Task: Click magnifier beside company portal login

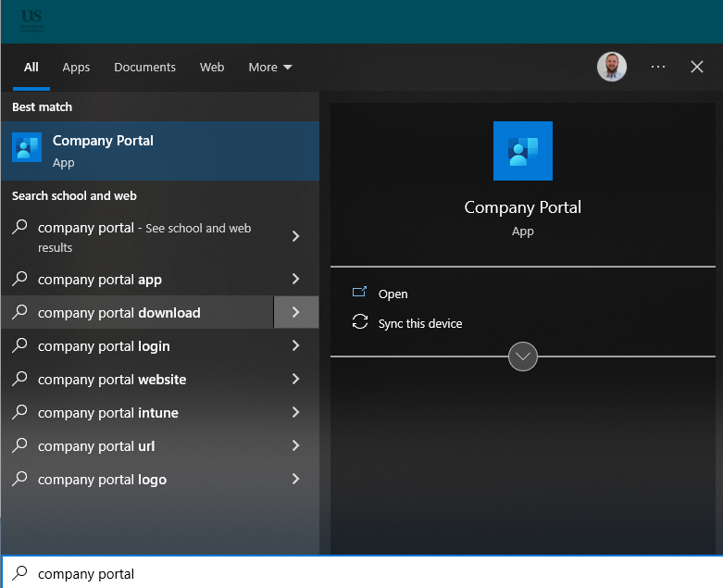Action: coord(19,345)
